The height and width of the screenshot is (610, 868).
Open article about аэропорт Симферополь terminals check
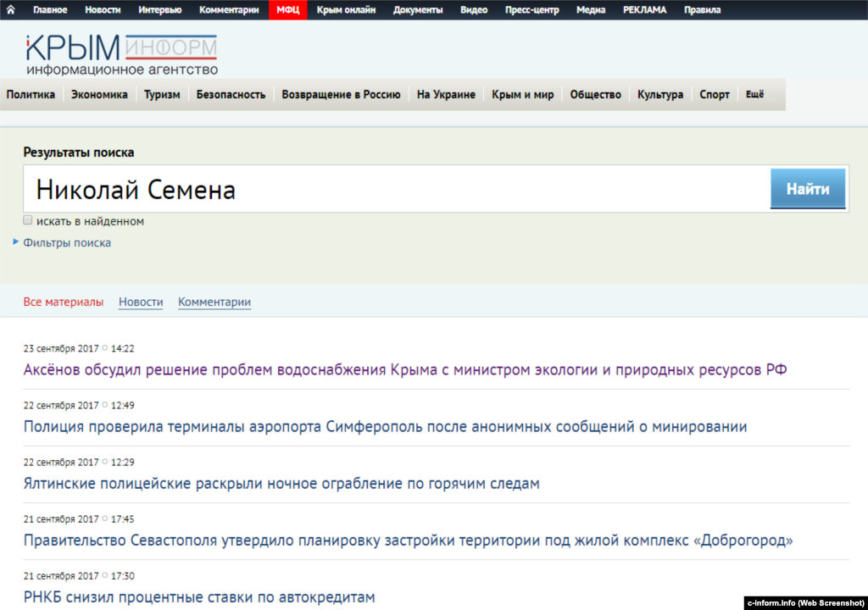(385, 426)
